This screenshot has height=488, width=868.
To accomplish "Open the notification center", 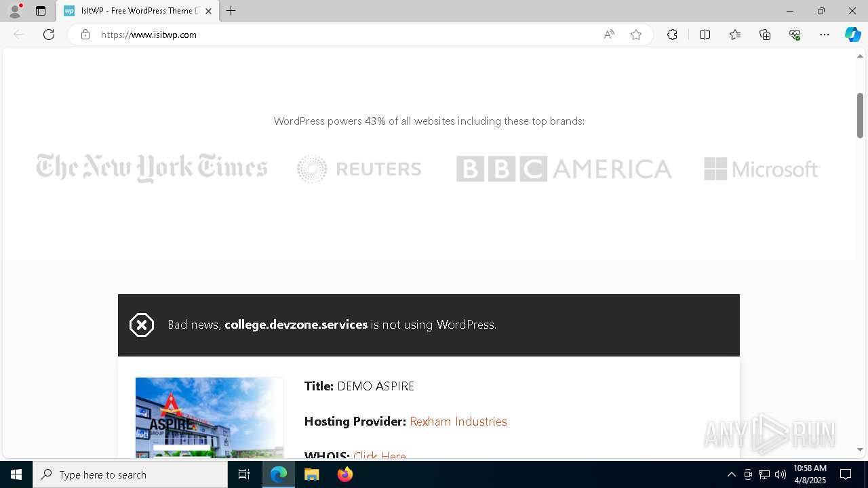I will click(x=846, y=474).
